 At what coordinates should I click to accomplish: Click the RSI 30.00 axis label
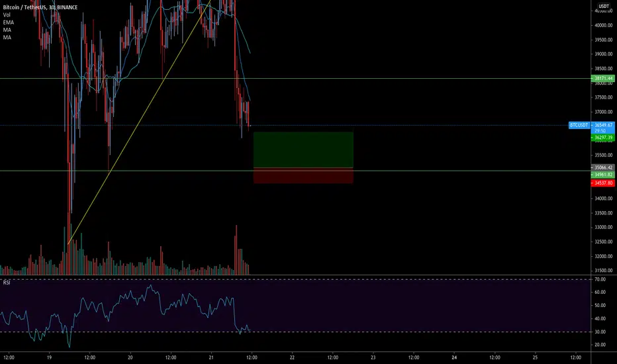(x=600, y=332)
